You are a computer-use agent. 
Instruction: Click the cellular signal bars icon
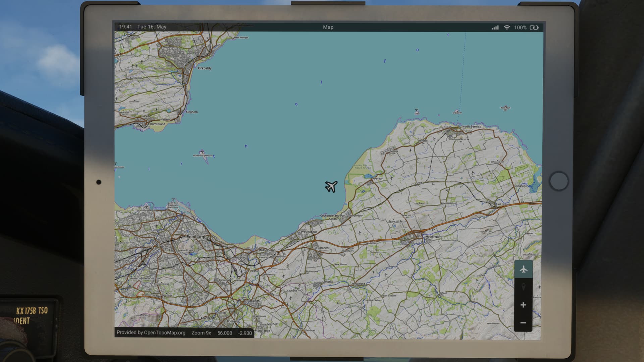495,27
